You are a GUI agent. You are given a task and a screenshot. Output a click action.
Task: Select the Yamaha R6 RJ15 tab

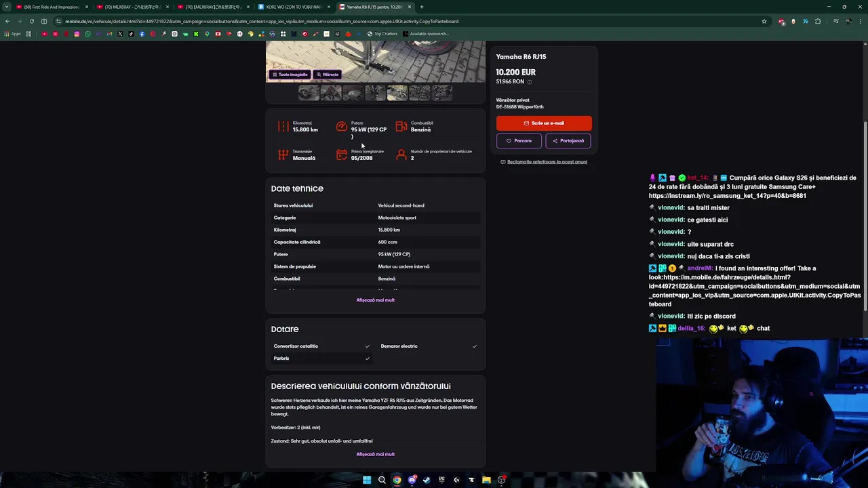point(374,7)
